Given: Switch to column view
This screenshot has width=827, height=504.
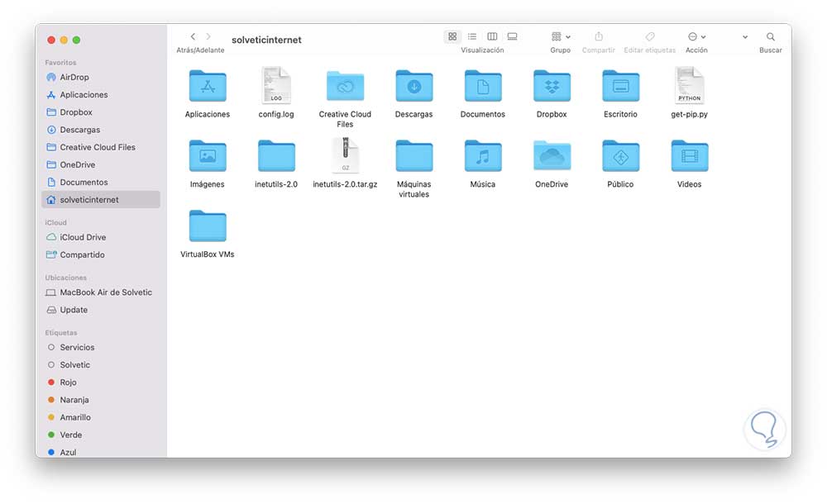Looking at the screenshot, I should [x=492, y=36].
